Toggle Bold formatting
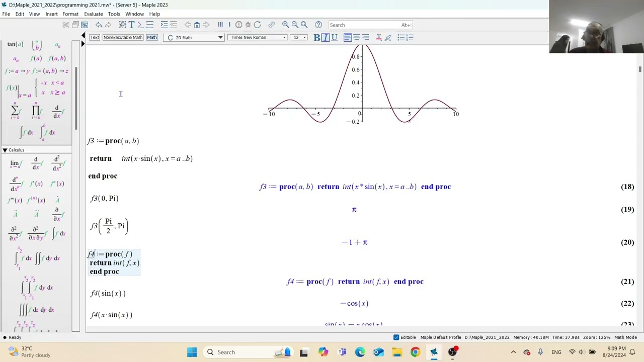Image resolution: width=644 pixels, height=362 pixels. [316, 37]
